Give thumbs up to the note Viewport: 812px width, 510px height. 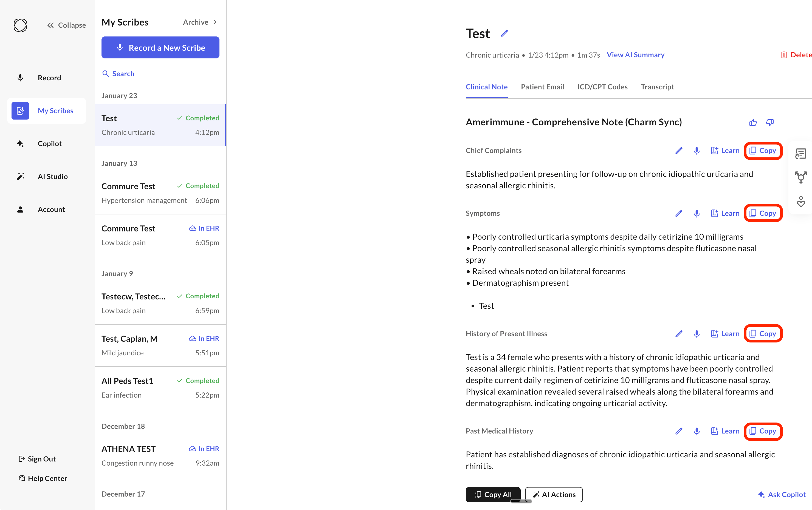(x=753, y=122)
